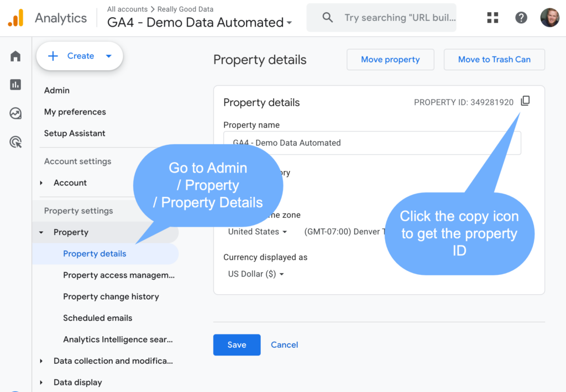Open Analytics Intelligence search history
Viewport: 566px width, 392px height.
click(118, 339)
